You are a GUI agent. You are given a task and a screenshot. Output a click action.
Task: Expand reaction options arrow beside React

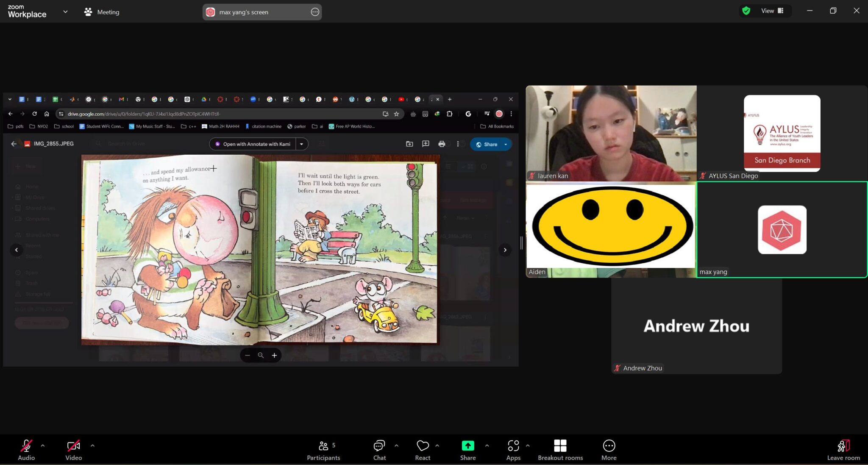click(437, 446)
